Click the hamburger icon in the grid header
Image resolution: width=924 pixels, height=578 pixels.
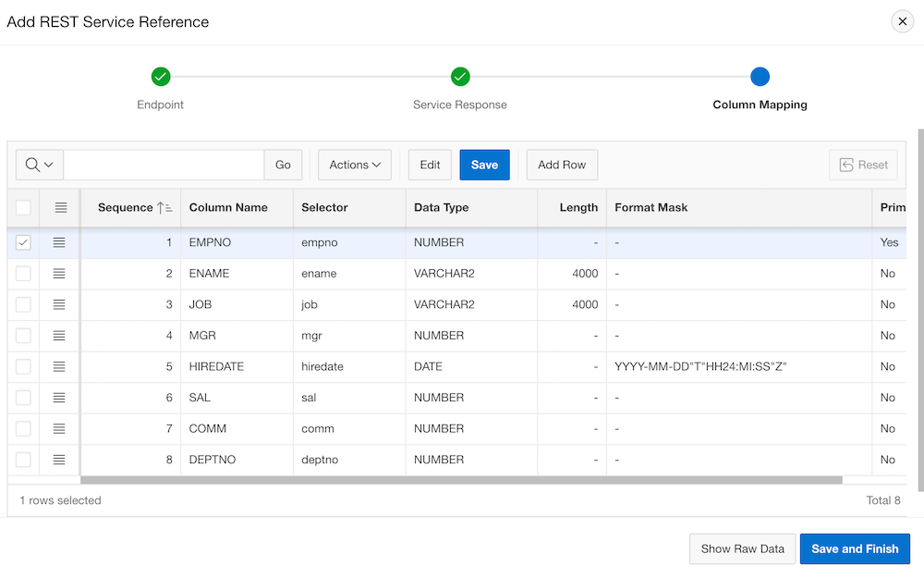point(59,207)
